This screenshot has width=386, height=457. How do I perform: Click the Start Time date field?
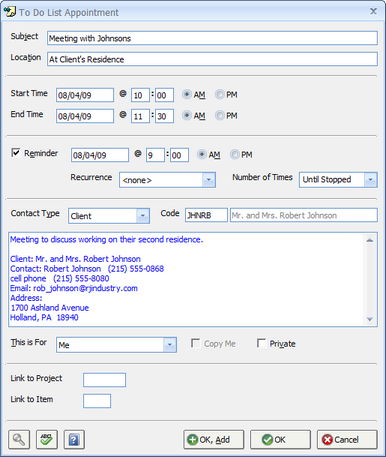[x=85, y=95]
